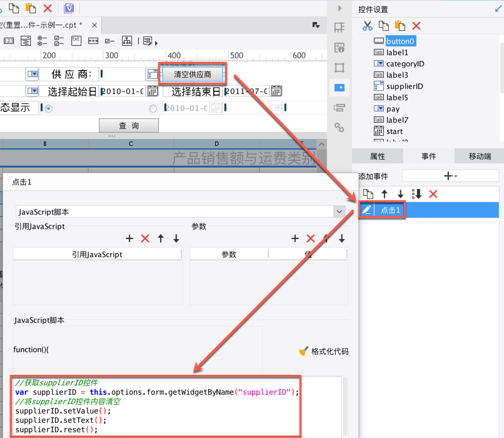Open the floating element square icon in side strip
Image resolution: width=504 pixels, height=438 pixels.
[340, 68]
